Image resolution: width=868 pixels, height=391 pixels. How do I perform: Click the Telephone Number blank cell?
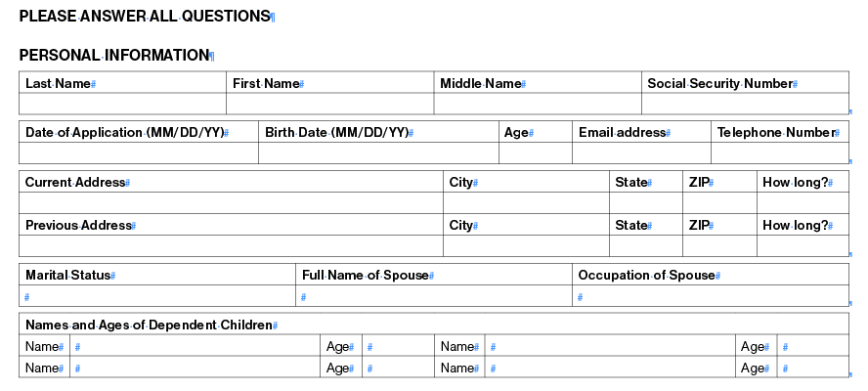tap(780, 152)
